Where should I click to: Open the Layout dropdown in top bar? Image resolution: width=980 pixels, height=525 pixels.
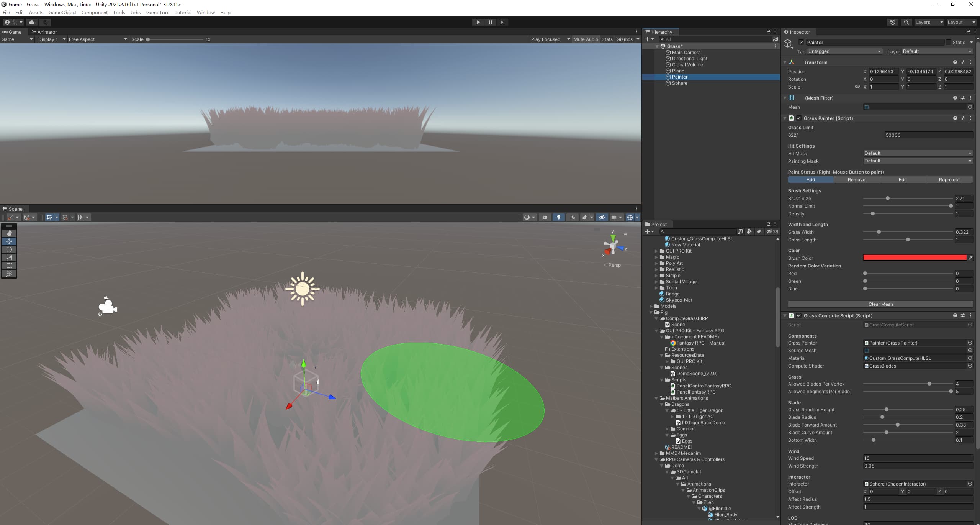(960, 22)
